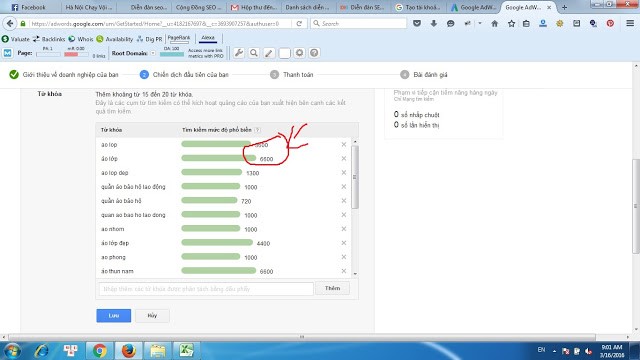Click the add keywords input field
The height and width of the screenshot is (360, 640).
[206, 289]
